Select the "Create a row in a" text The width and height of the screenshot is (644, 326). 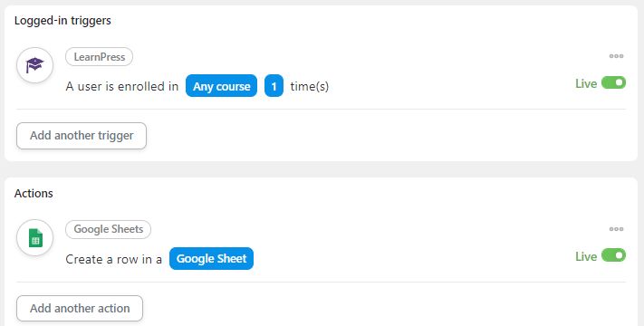click(114, 260)
